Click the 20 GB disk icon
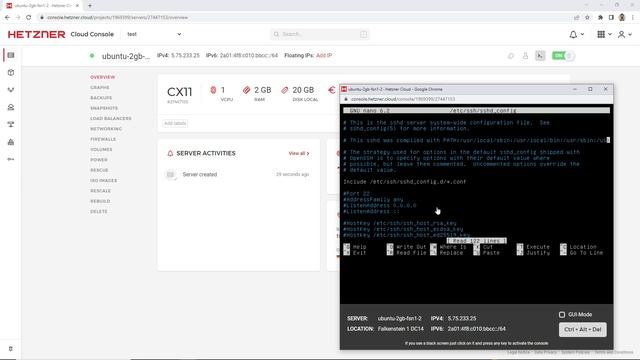This screenshot has height=360, width=640. click(x=284, y=90)
